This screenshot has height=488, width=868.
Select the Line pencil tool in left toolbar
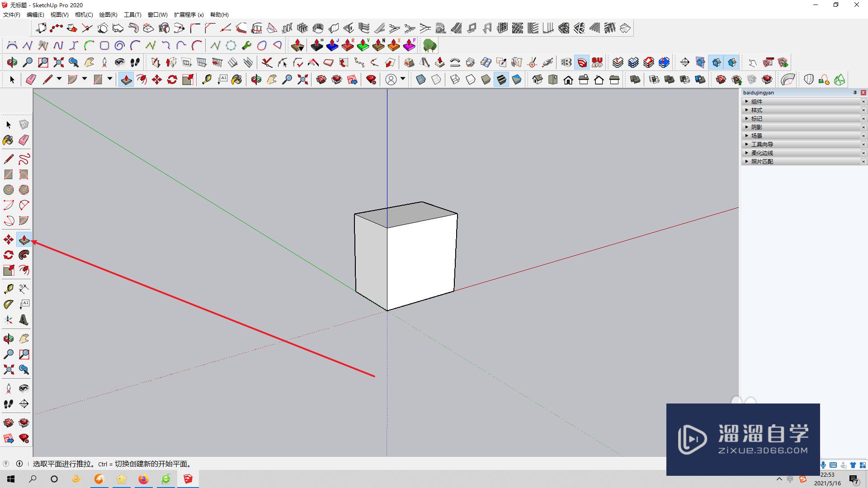[9, 159]
